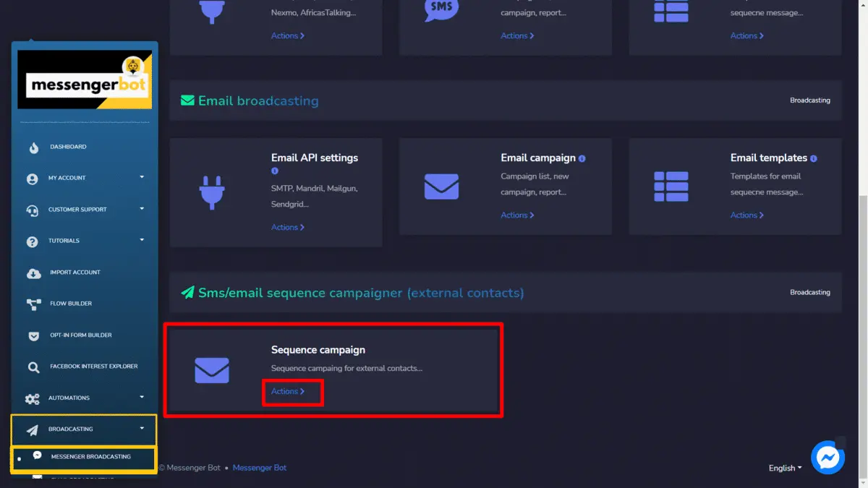
Task: Click Actions under SMS campaign card
Action: pos(517,35)
